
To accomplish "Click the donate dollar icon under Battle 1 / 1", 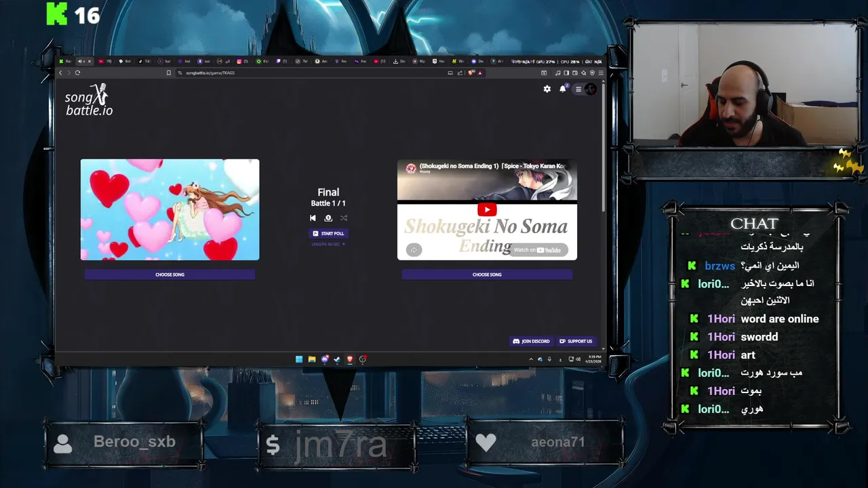I will [328, 218].
